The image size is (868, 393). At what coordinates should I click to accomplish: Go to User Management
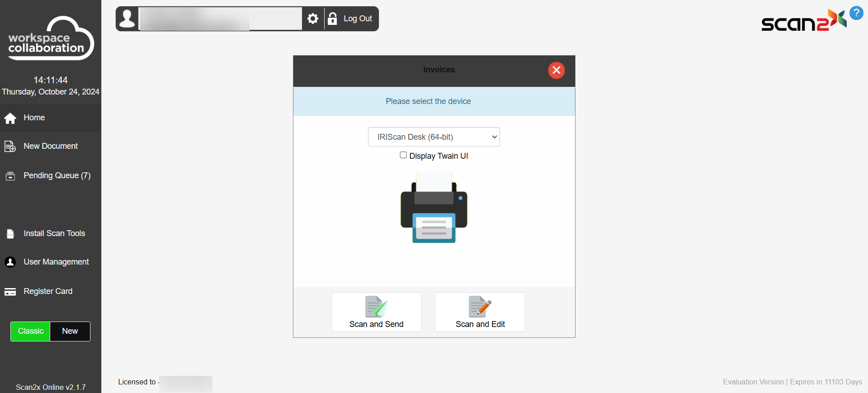point(56,262)
